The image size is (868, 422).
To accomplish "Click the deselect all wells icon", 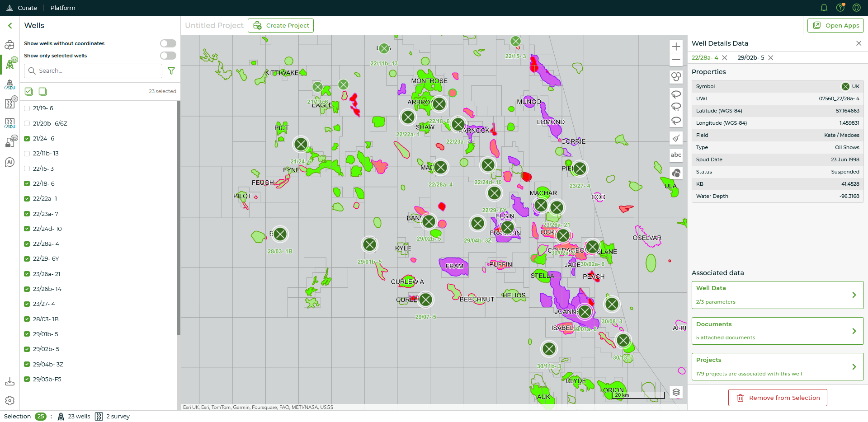I will coord(43,92).
